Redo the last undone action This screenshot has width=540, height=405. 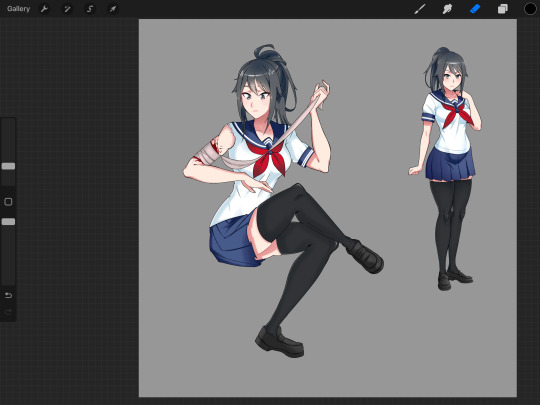[8, 312]
